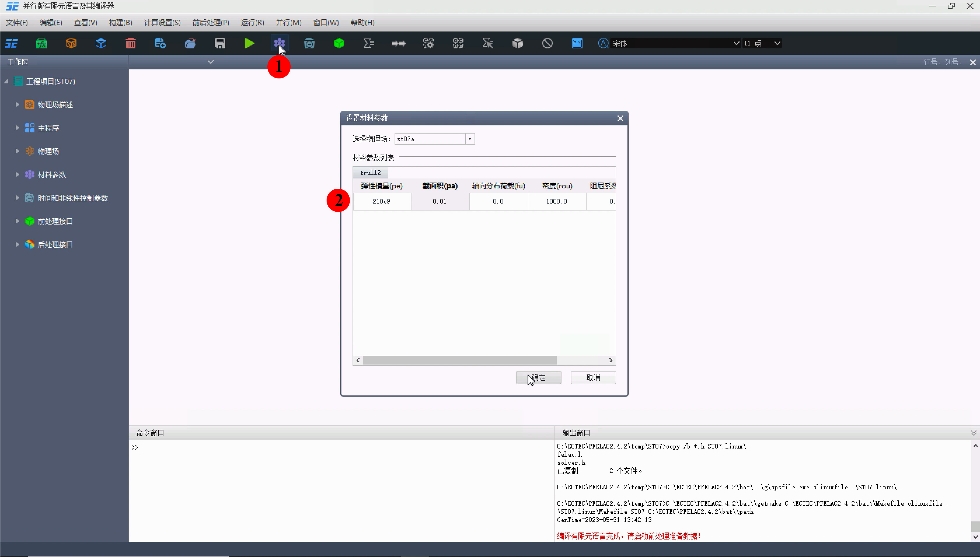Screen dimensions: 980x557
Task: Click the material parameters molecule toolbar icon
Action: pyautogui.click(x=279, y=43)
